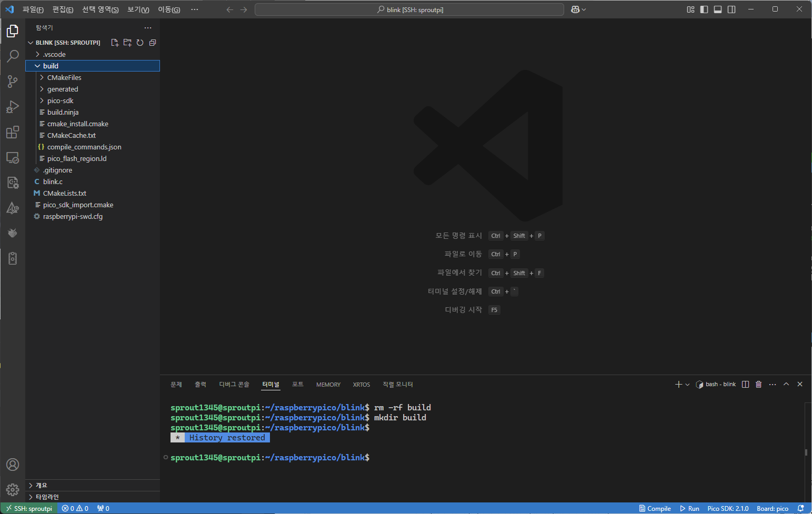Click the SSH: sproutpi remote indicator
Image resolution: width=812 pixels, height=514 pixels.
(29, 508)
